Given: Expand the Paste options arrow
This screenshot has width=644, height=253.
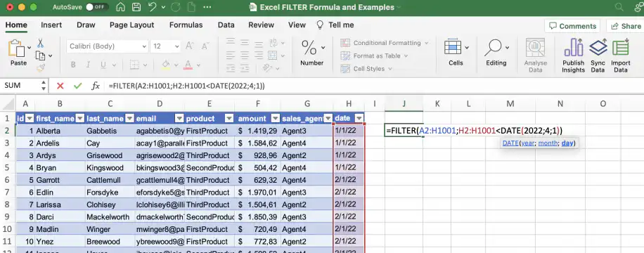Looking at the screenshot, I should pyautogui.click(x=29, y=48).
